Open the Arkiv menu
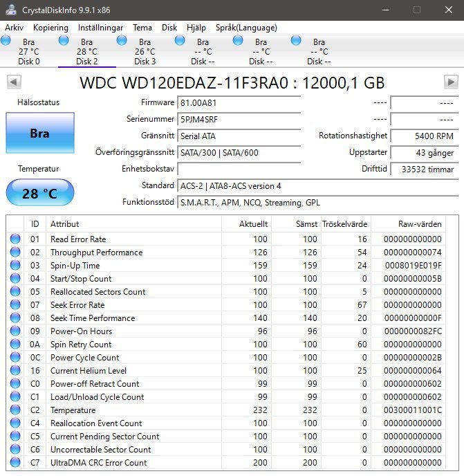464x476 pixels. [x=14, y=28]
